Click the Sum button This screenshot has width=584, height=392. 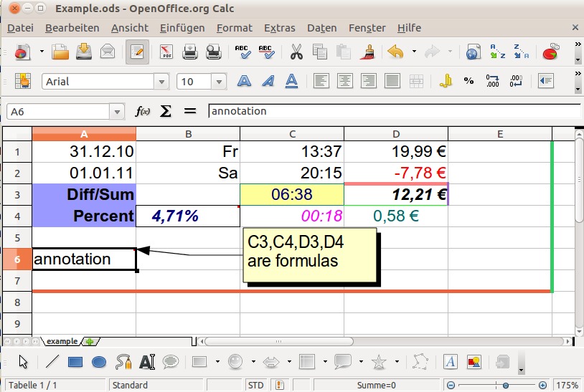click(x=166, y=111)
